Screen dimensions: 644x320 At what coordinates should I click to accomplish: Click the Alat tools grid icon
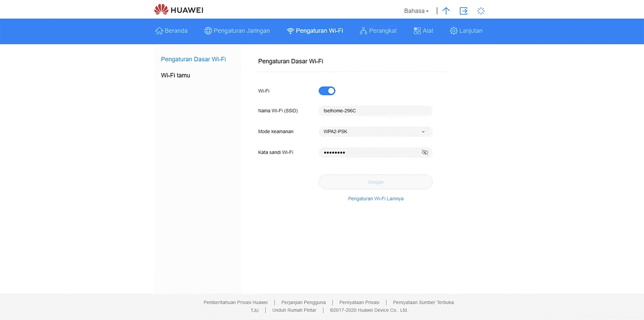(x=417, y=31)
